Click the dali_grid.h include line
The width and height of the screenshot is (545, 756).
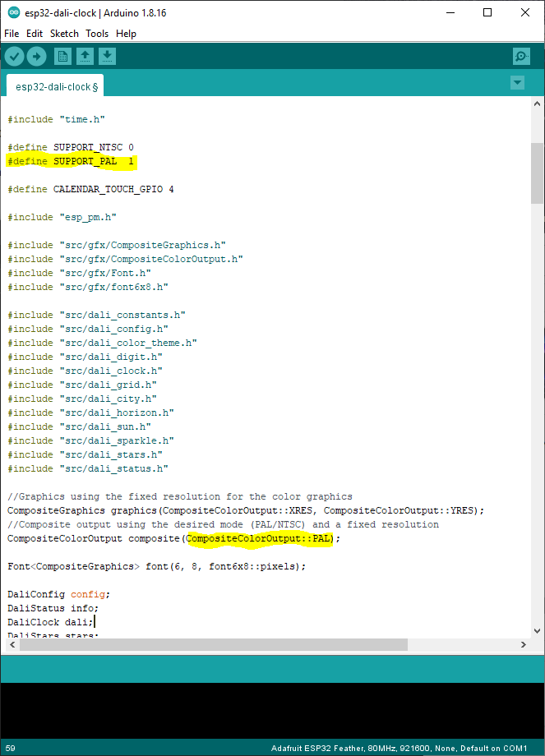[x=82, y=385]
